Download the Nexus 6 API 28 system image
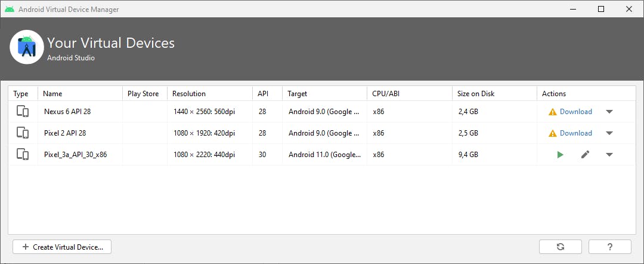644x264 pixels. point(575,112)
